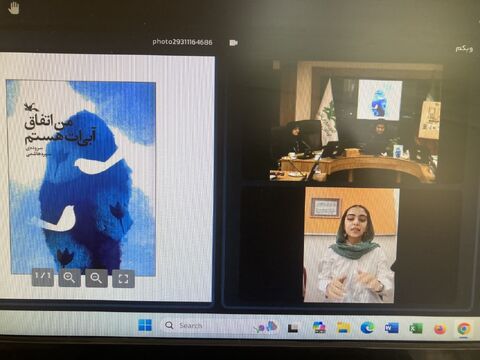Click the shared blue book cover image
Viewport: 480px width, 360px height.
(x=82, y=178)
